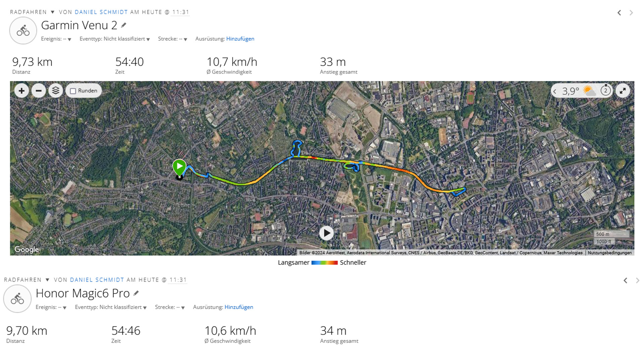The image size is (644, 362).
Task: Open the Nutzungsbedingungen link on the map
Action: (x=609, y=253)
